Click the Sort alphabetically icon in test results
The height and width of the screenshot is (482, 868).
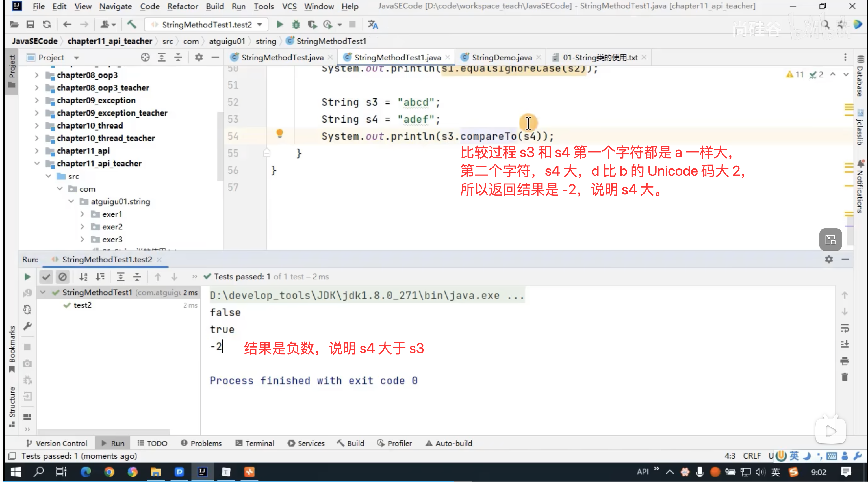click(x=83, y=277)
